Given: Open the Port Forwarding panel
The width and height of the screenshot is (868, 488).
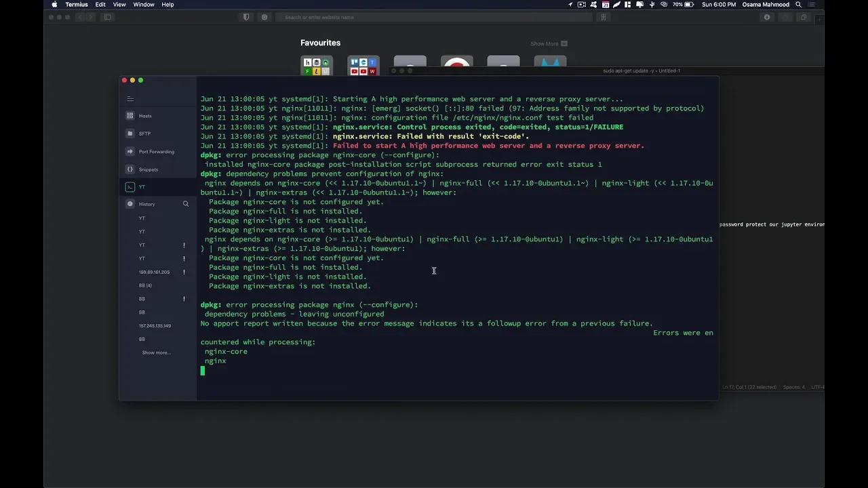Looking at the screenshot, I should pyautogui.click(x=156, y=151).
